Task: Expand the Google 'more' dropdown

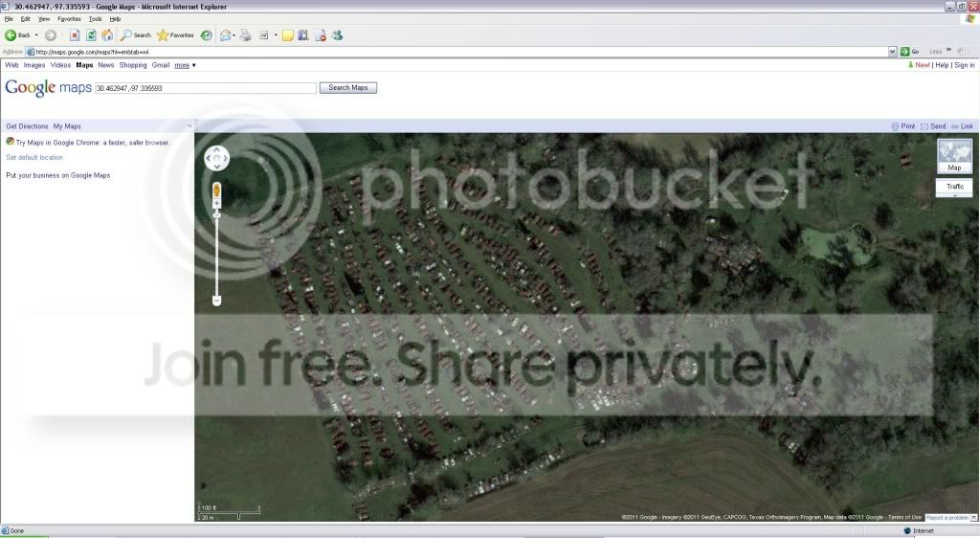Action: pyautogui.click(x=185, y=66)
